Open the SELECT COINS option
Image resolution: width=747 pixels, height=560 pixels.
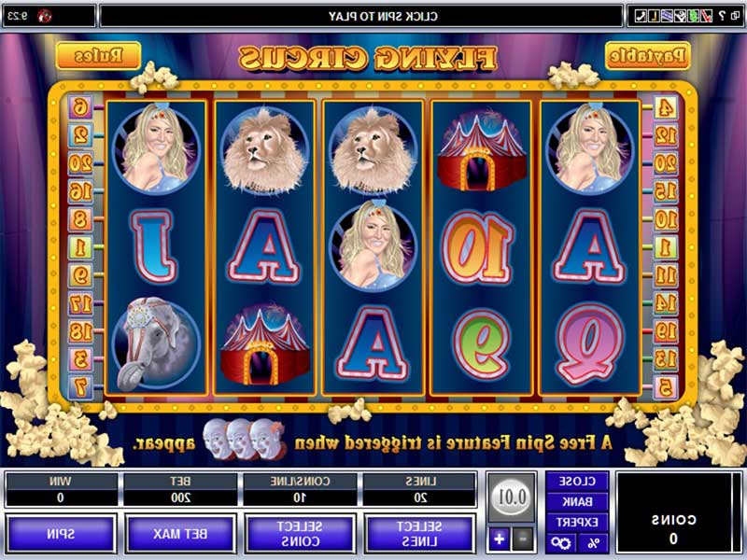pos(300,533)
